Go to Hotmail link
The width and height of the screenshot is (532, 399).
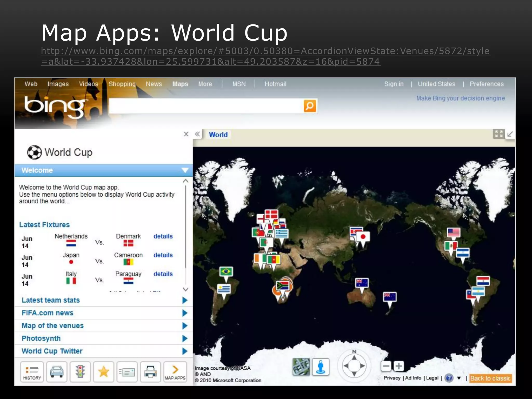(x=275, y=84)
